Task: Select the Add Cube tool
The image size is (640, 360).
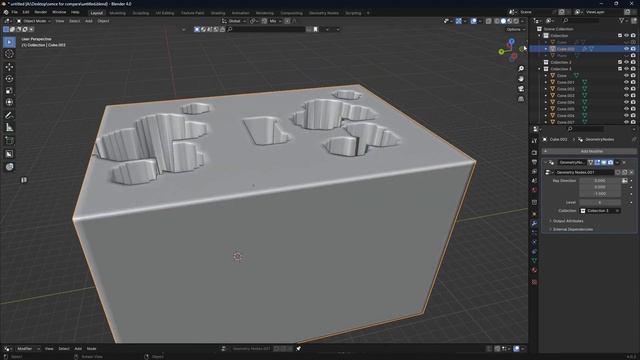Action: (x=9, y=141)
